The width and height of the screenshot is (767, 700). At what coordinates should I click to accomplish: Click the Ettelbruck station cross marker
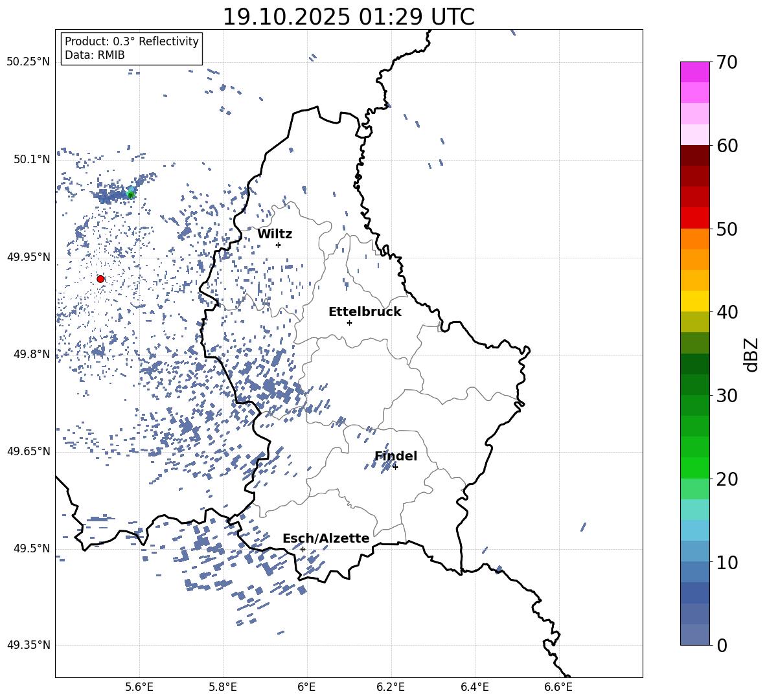pos(349,322)
